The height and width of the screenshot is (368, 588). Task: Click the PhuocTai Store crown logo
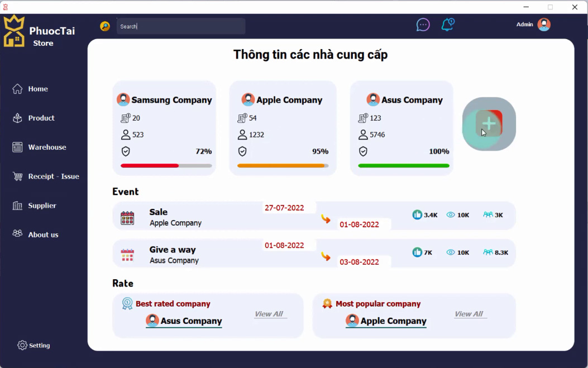pyautogui.click(x=14, y=31)
